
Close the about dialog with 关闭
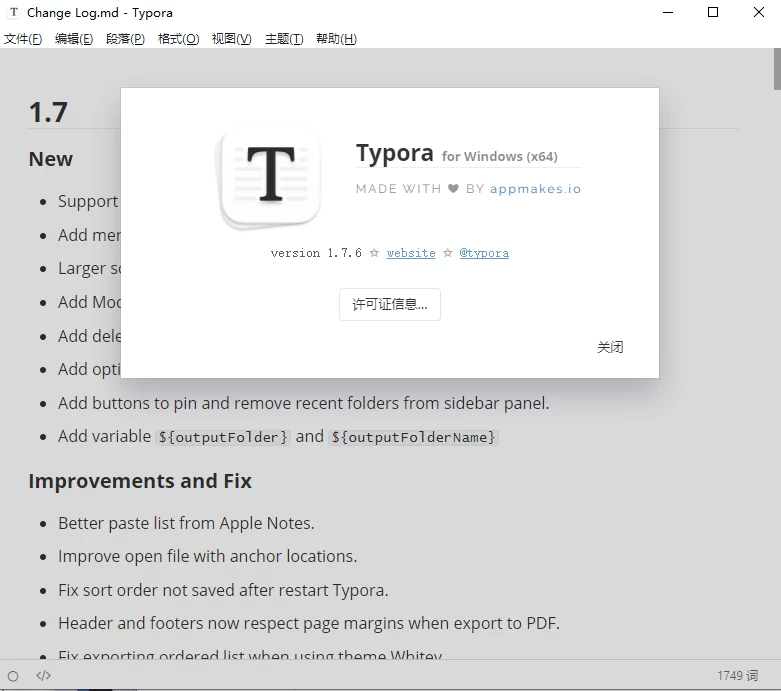pos(610,347)
